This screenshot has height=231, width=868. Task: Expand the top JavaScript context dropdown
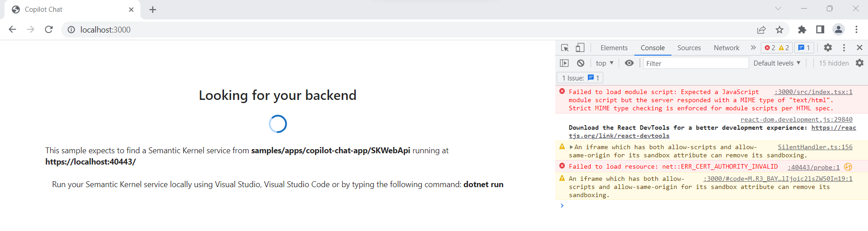tap(605, 63)
